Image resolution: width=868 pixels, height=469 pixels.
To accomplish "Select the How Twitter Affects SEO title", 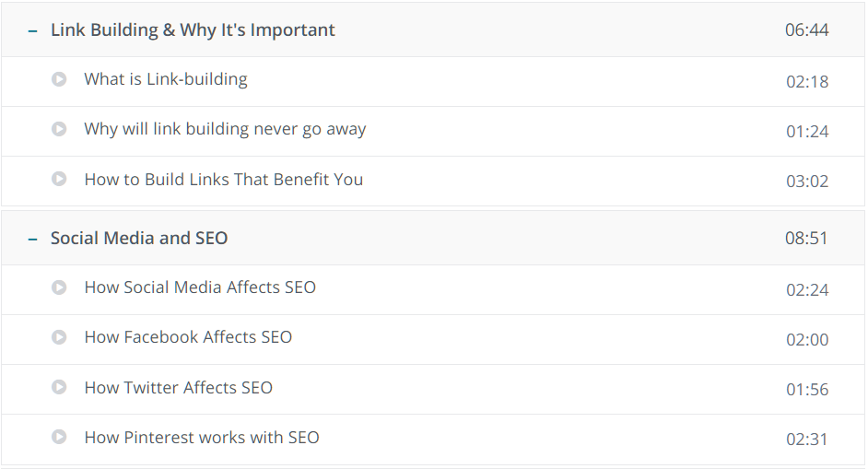I will coord(178,388).
